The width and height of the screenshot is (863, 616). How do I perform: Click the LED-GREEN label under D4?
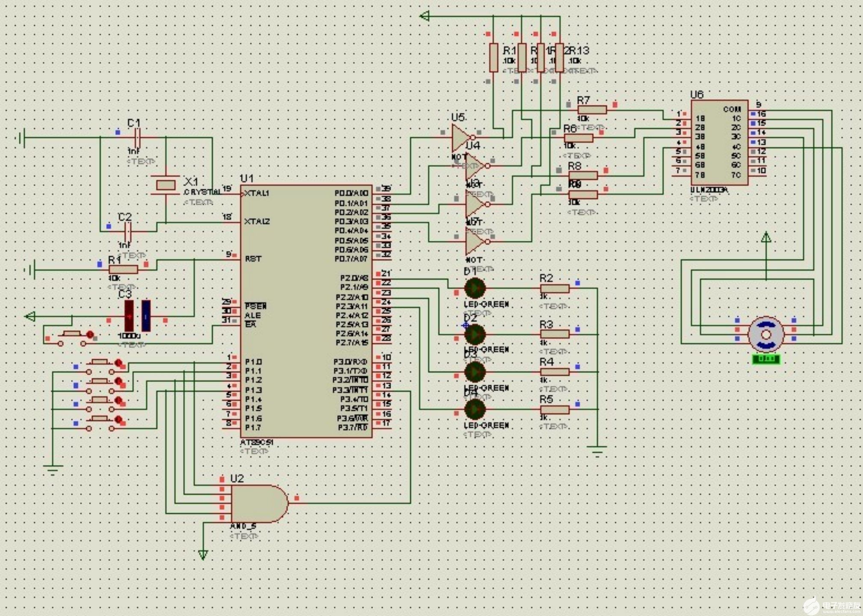[x=486, y=425]
